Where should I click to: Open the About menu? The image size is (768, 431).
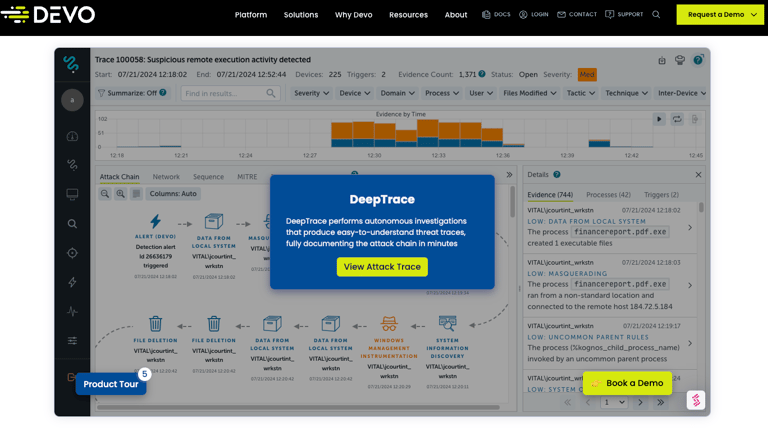point(456,15)
